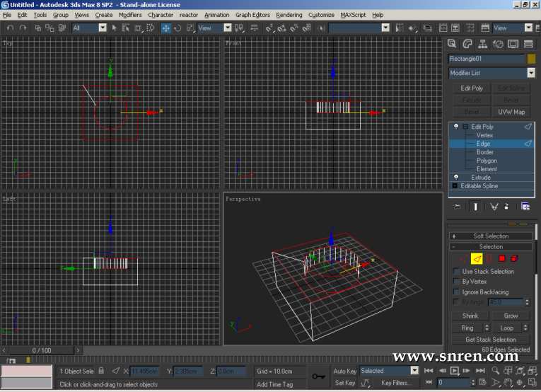Open the reactor menu

click(189, 15)
